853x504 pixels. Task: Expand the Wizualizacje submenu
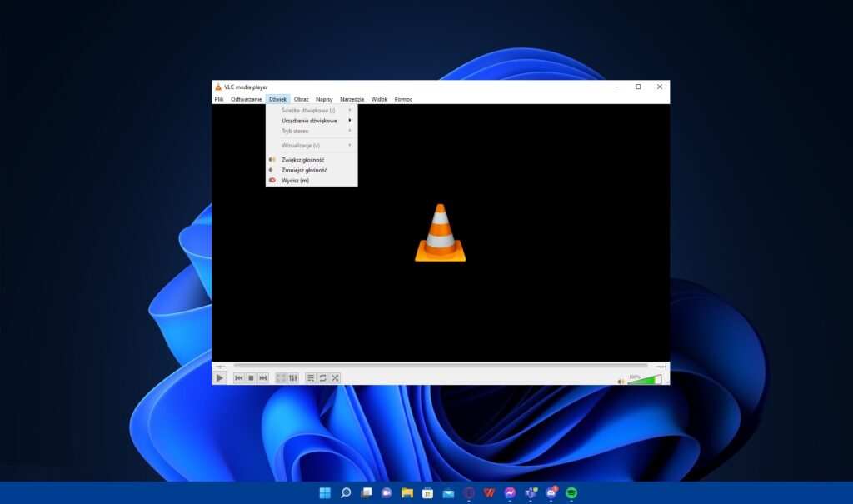[x=312, y=145]
